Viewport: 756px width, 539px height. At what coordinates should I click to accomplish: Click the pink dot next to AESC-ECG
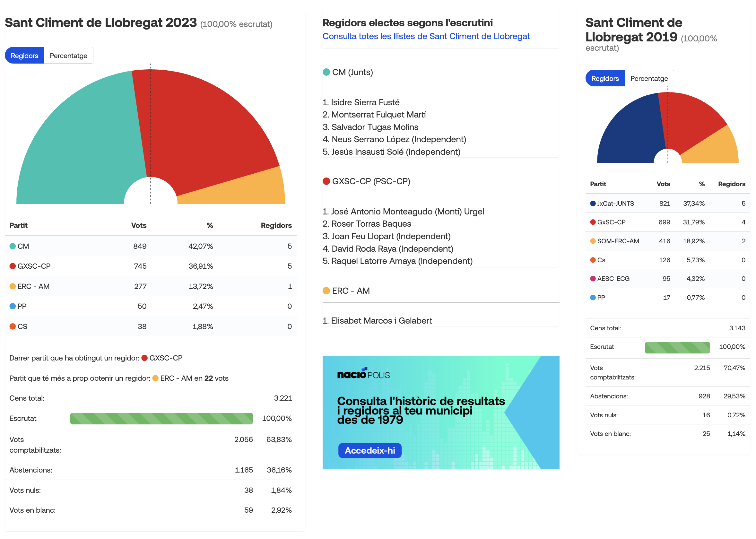click(593, 279)
